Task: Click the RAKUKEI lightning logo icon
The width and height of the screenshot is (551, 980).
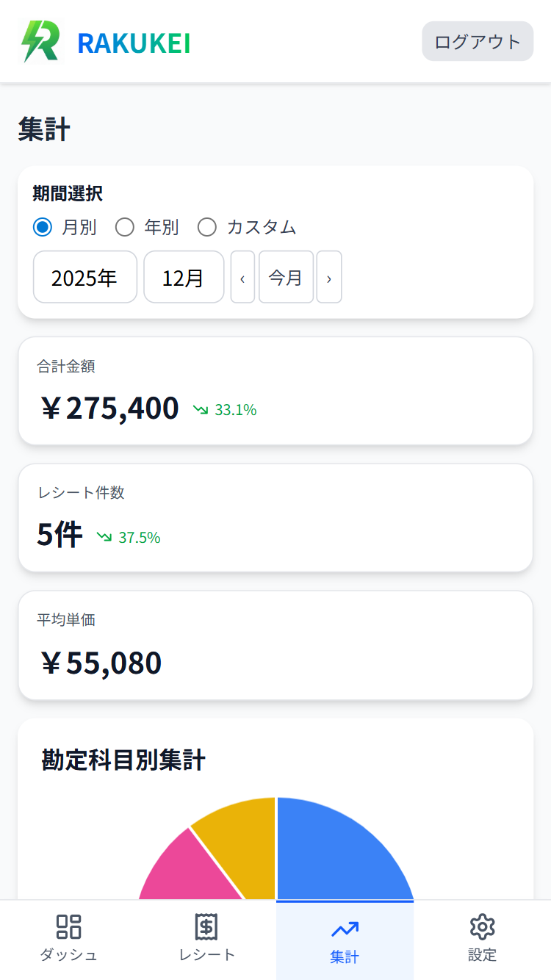Action: [x=40, y=42]
